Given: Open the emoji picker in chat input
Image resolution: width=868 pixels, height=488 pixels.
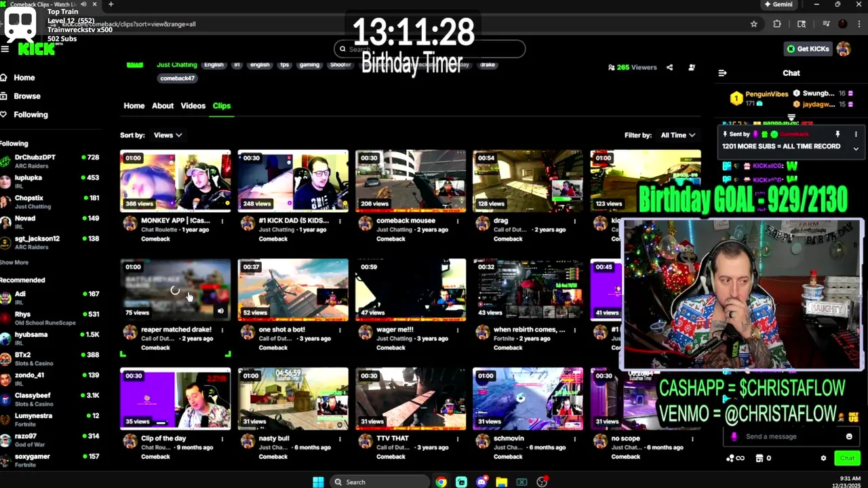Looking at the screenshot, I should click(849, 436).
